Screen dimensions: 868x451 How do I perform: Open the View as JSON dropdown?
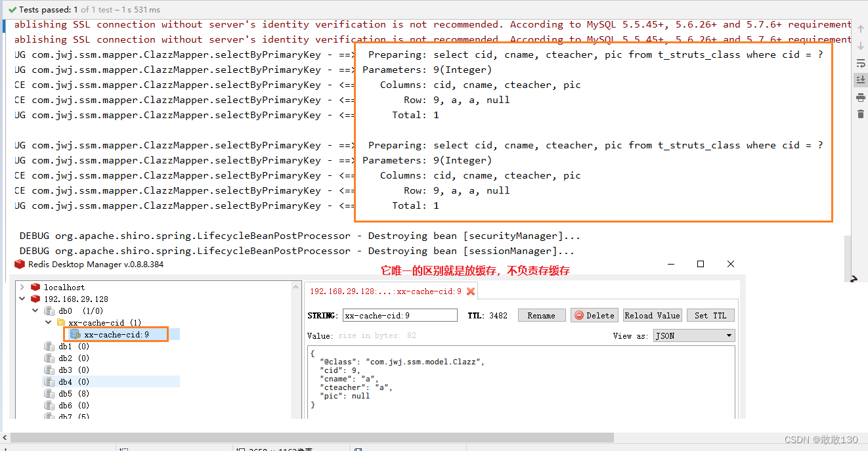tap(694, 335)
